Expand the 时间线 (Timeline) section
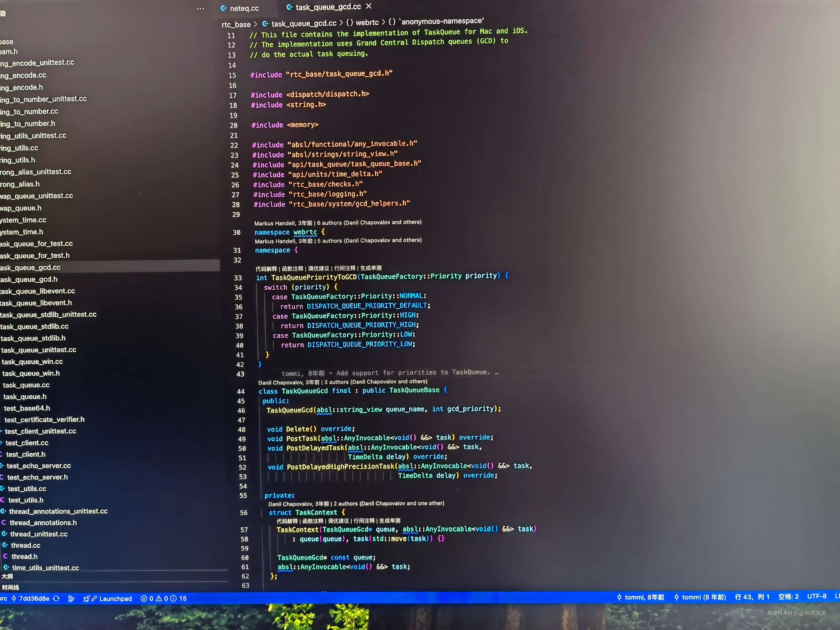This screenshot has width=840, height=630. (11, 587)
